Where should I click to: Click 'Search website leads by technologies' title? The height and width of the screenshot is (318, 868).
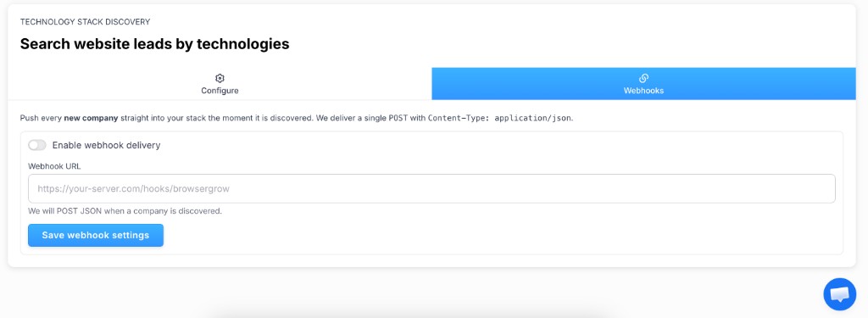coord(154,44)
